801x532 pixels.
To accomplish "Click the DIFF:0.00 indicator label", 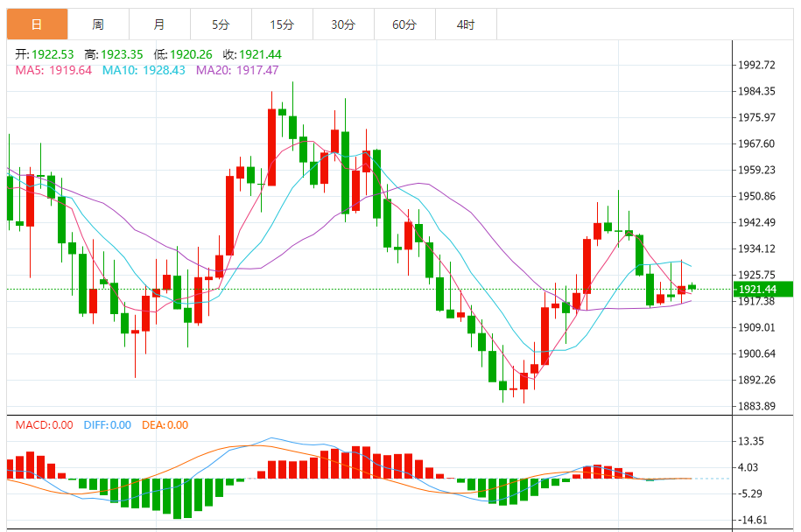I will tap(108, 424).
